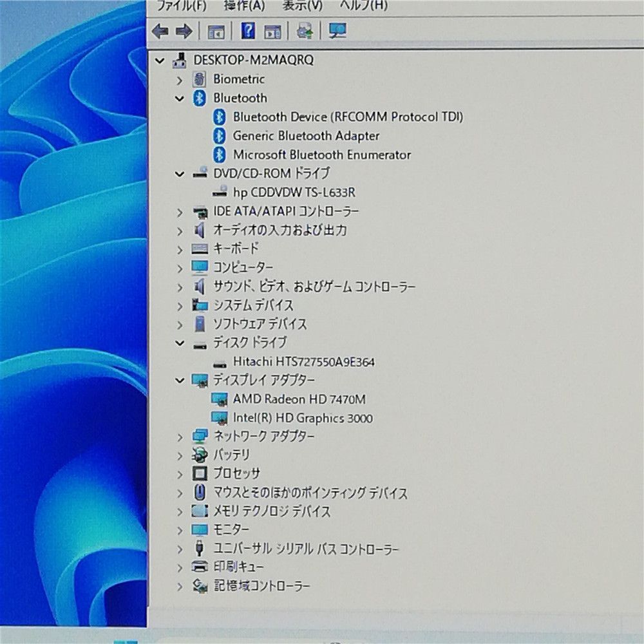Image resolution: width=644 pixels, height=644 pixels.
Task: Collapse the DESKTOP-M2MAQRQ root node
Action: click(159, 61)
